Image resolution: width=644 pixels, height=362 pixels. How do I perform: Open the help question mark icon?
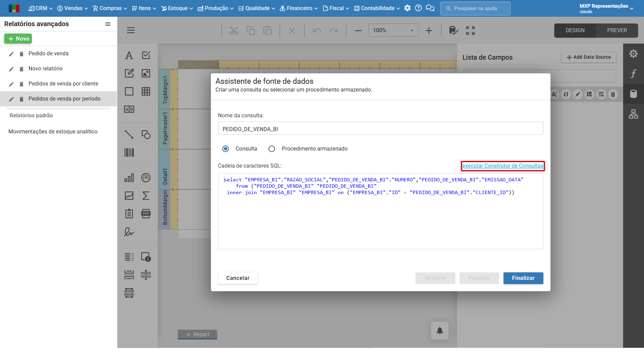click(418, 8)
